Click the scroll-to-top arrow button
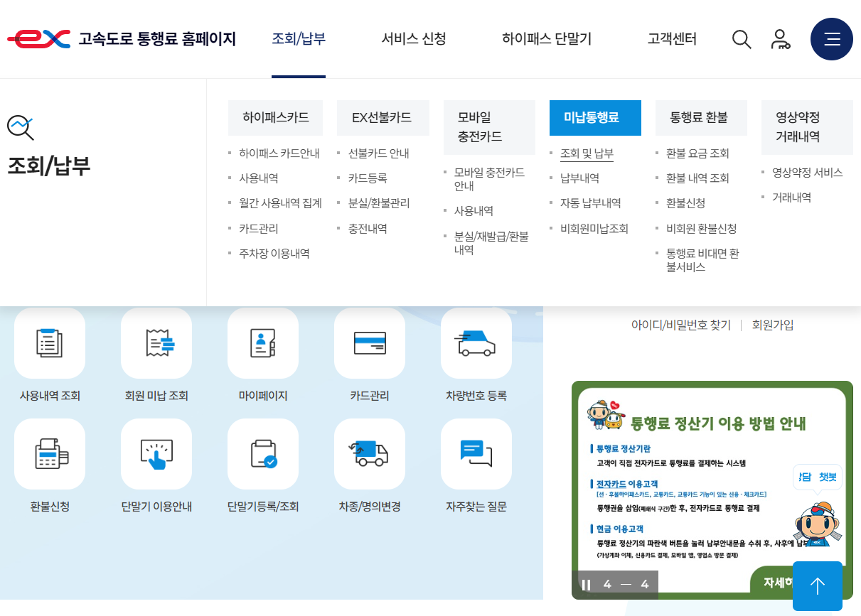The image size is (861, 616). point(818,586)
